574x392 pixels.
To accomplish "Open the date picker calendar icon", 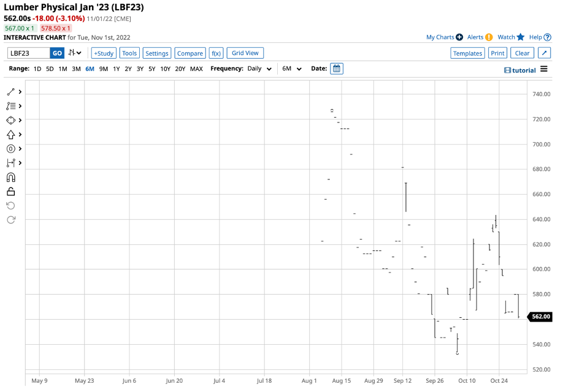I will [x=336, y=69].
